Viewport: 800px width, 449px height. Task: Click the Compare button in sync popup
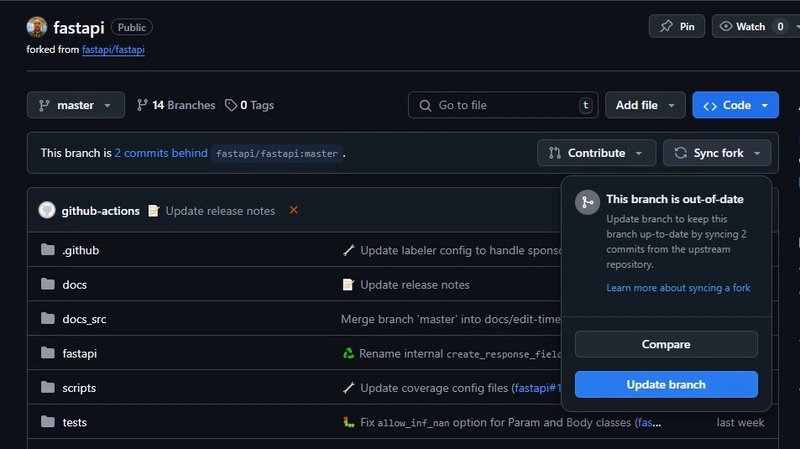[x=666, y=344]
